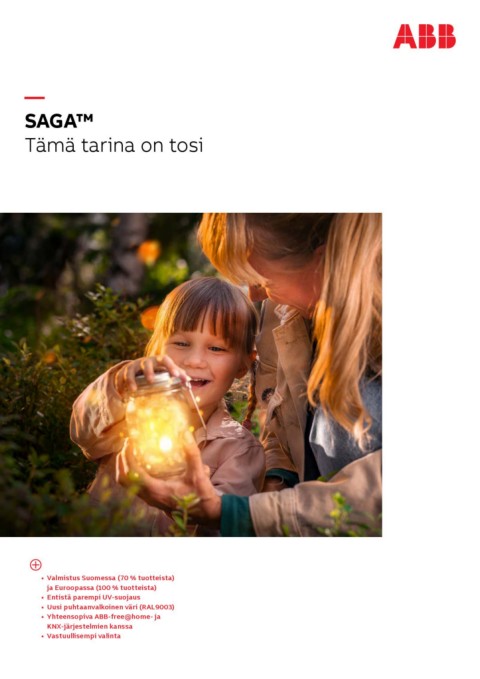Click the woman's teal green sleeve cuff
Screen dimensions: 480x679
[236, 515]
